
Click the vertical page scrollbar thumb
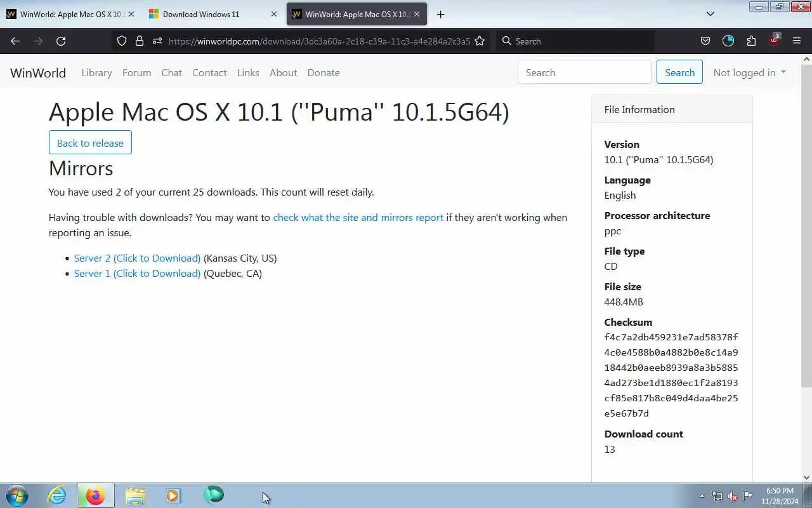click(807, 225)
